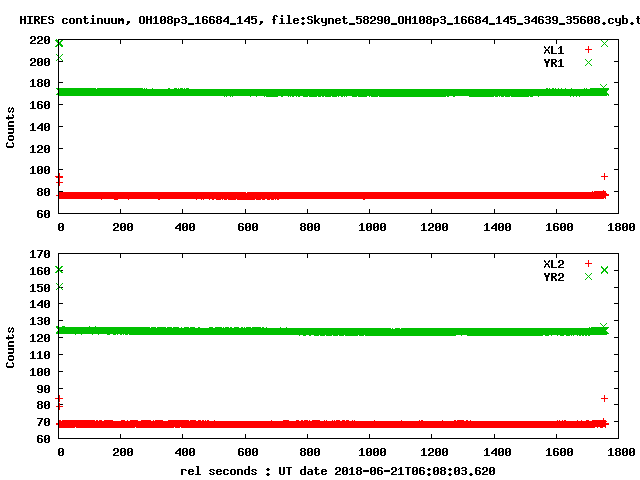Click the XL2 red plus legend marker

[x=588, y=263]
